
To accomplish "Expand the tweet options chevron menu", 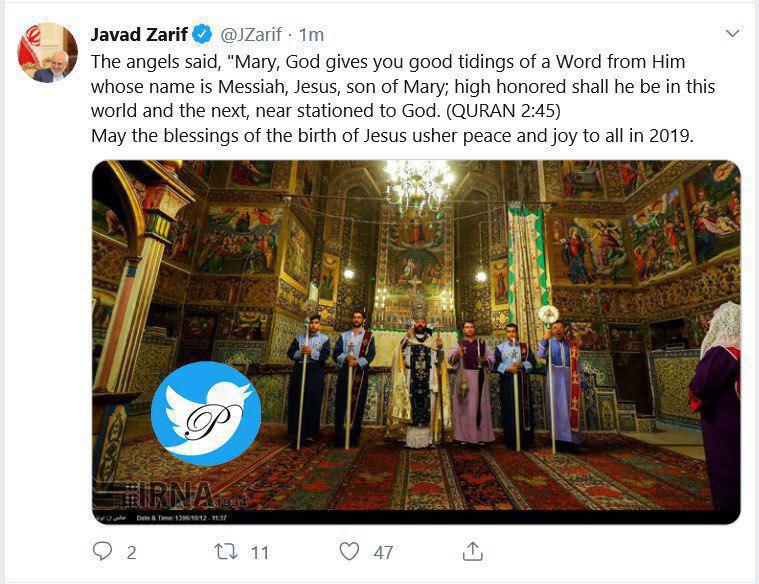I will pyautogui.click(x=732, y=33).
